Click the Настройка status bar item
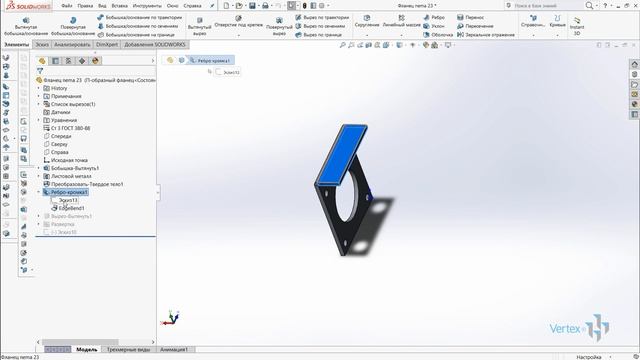 [x=589, y=357]
